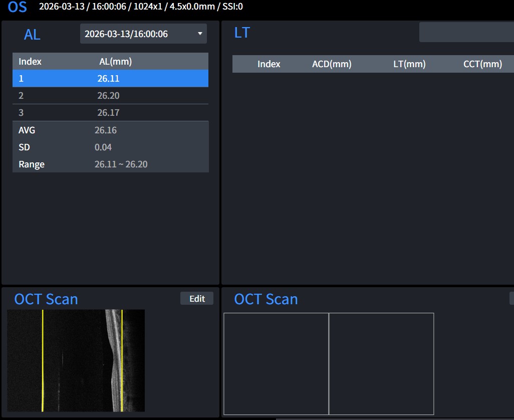Click the SD row value 0.04
Screen dimensions: 514x420
(103, 147)
